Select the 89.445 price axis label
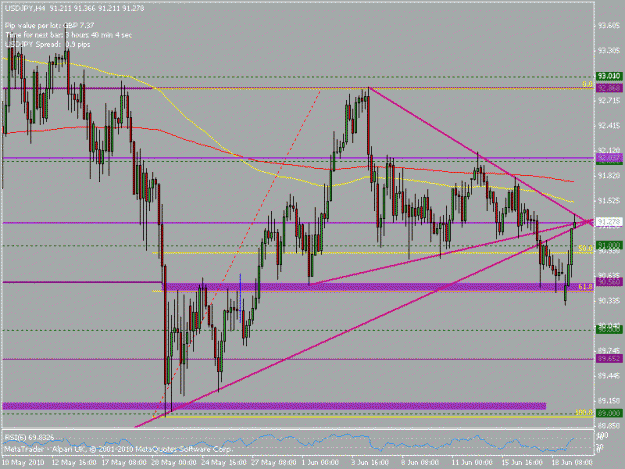 tap(609, 375)
